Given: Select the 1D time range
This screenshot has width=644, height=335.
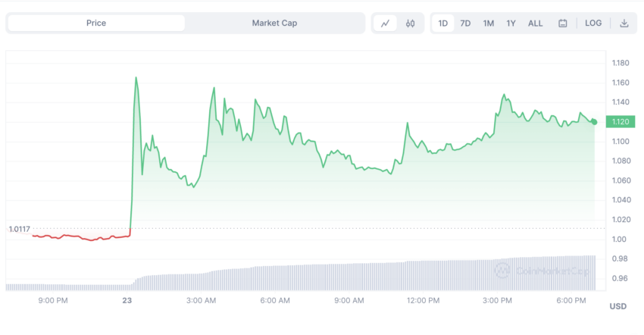Looking at the screenshot, I should (x=442, y=23).
